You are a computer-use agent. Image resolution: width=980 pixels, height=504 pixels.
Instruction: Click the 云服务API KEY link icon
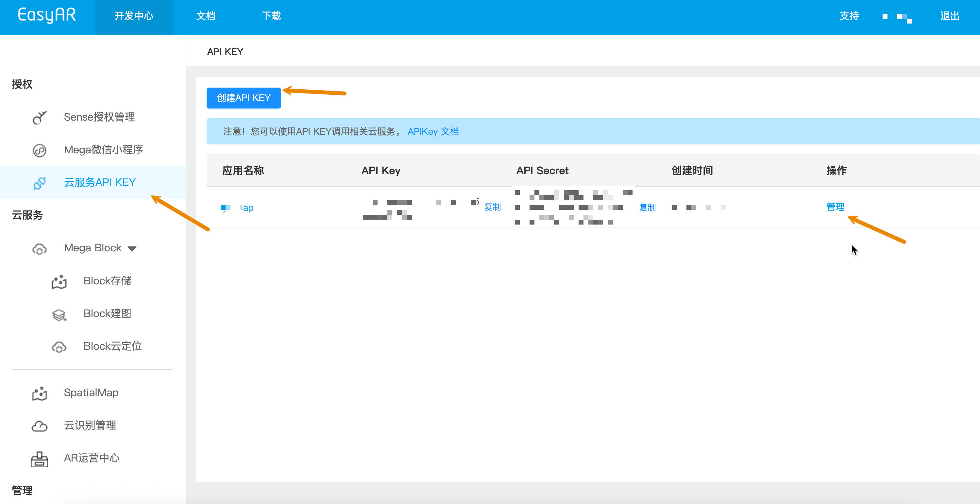(x=40, y=183)
